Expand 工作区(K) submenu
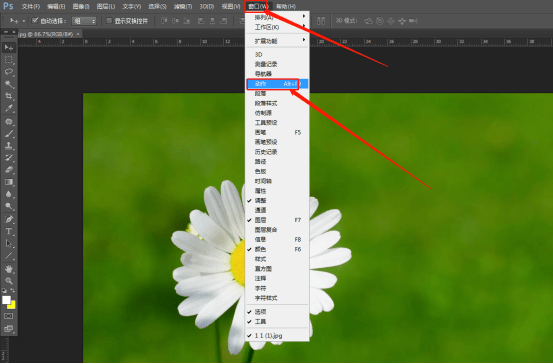Screen dimensions: 553x364 pos(277,27)
